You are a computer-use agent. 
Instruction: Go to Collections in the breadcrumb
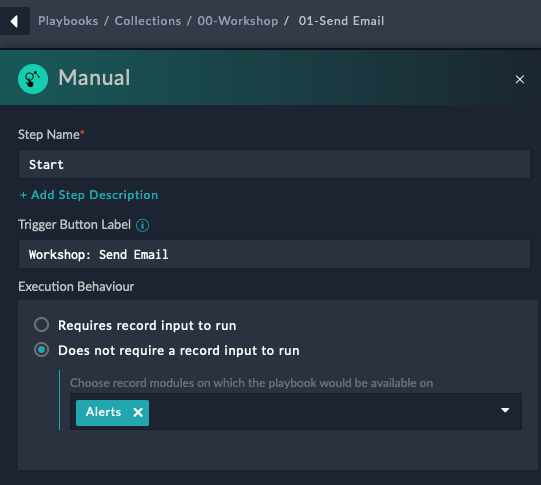pos(148,21)
